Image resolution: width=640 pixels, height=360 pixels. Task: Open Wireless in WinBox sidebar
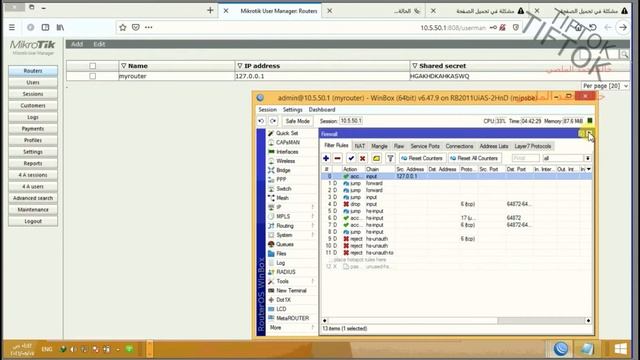[x=285, y=161]
